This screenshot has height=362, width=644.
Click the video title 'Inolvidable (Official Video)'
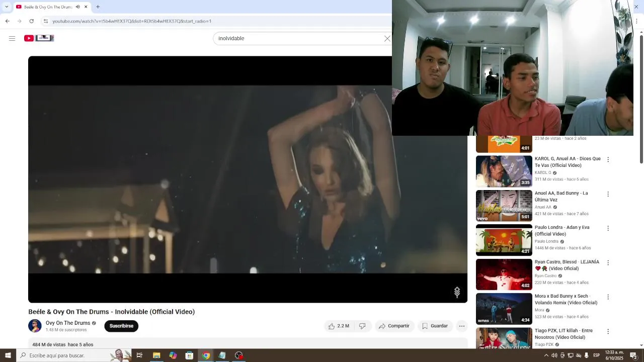click(111, 312)
